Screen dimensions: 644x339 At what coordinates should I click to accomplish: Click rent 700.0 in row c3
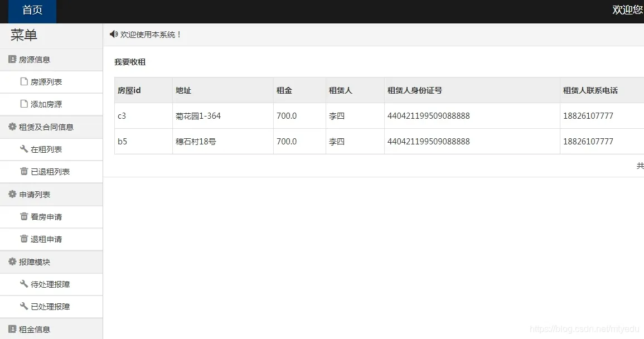(286, 116)
